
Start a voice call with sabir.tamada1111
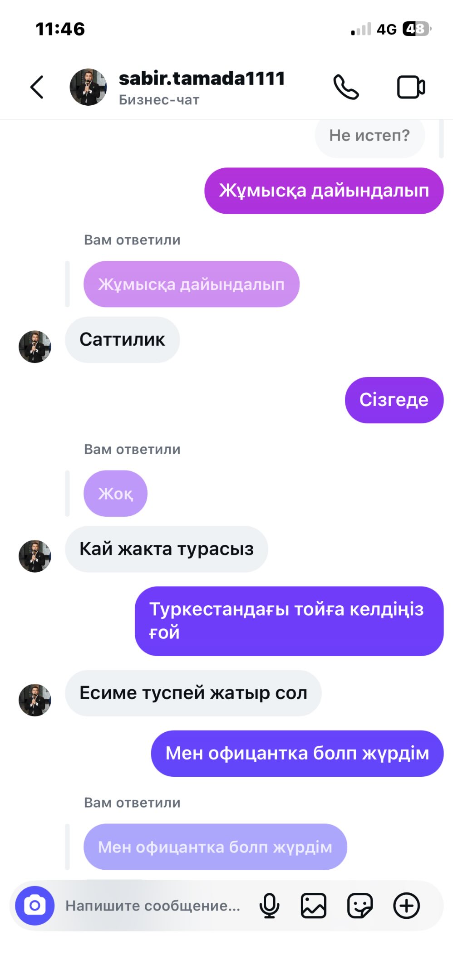pos(346,87)
